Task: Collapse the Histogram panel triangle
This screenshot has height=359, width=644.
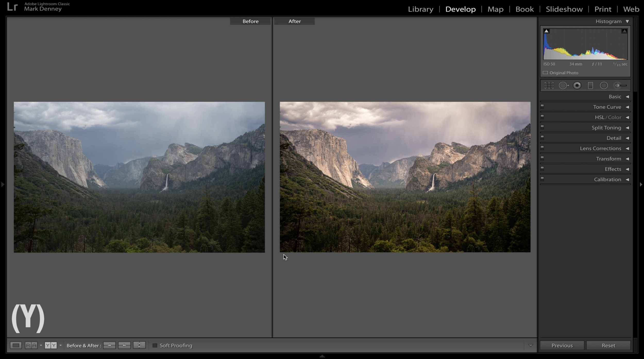Action: (627, 21)
